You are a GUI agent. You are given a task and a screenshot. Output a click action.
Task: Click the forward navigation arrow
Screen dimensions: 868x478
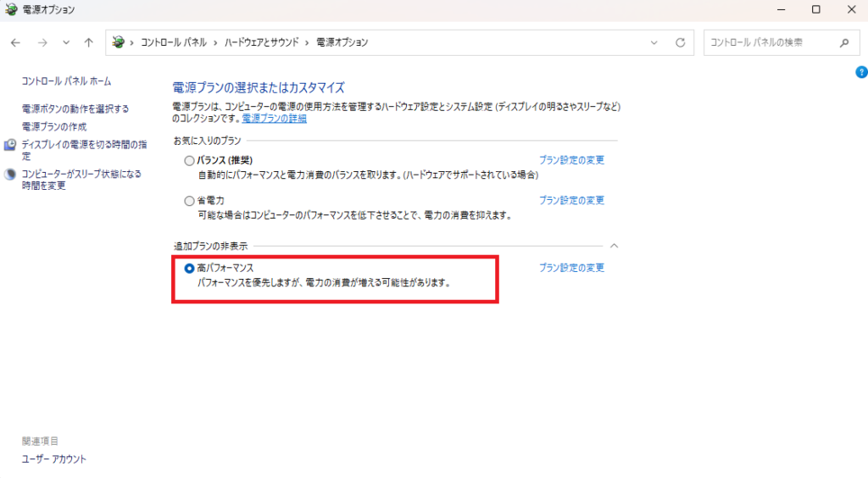click(x=42, y=42)
